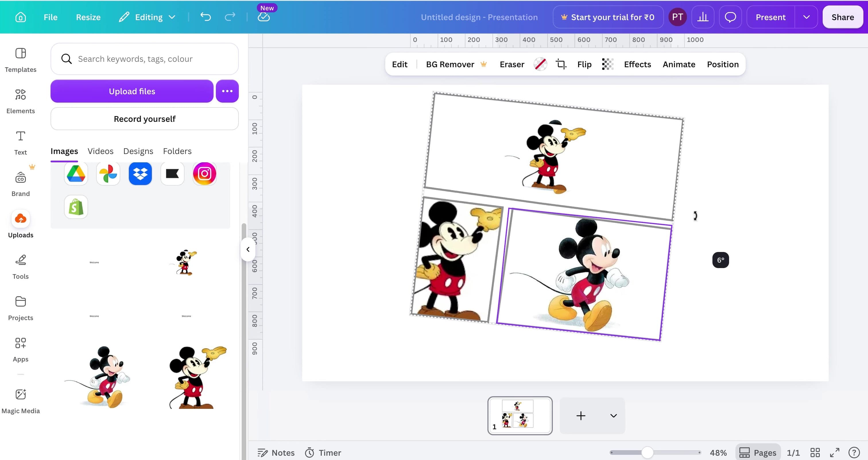Toggle the Pages view button
The image size is (868, 460).
(x=758, y=453)
